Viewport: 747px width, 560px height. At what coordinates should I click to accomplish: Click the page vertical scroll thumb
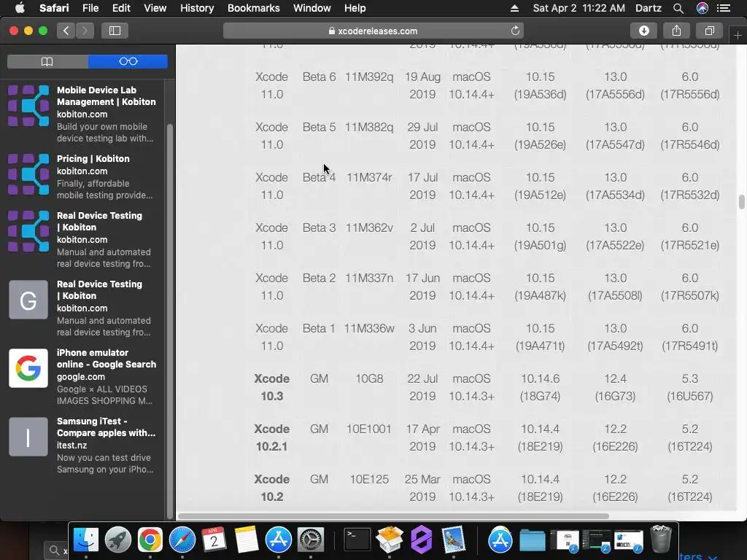point(741,202)
